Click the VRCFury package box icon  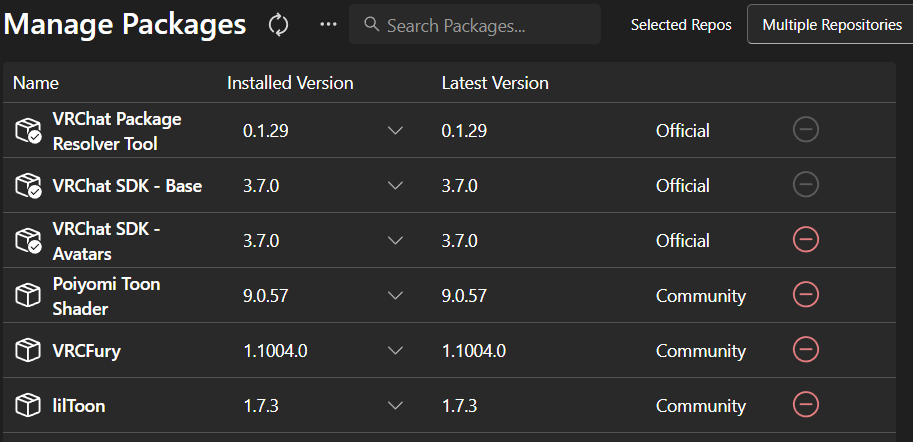[27, 350]
